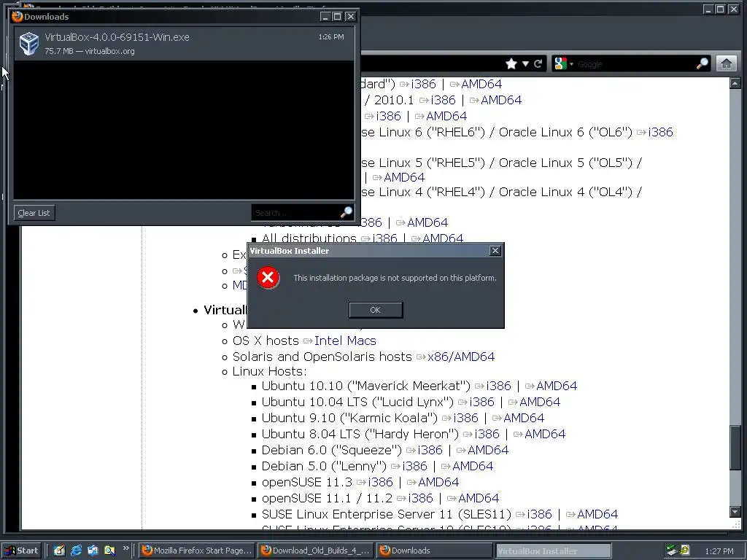Open AMD64 link for Debian 6.0 Squeeze
This screenshot has height=560, width=747.
coord(488,450)
